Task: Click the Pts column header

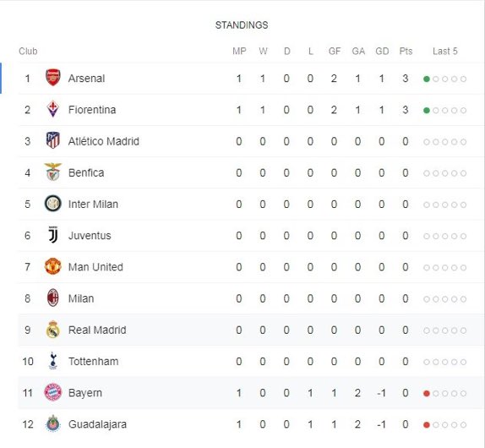Action: pyautogui.click(x=406, y=51)
